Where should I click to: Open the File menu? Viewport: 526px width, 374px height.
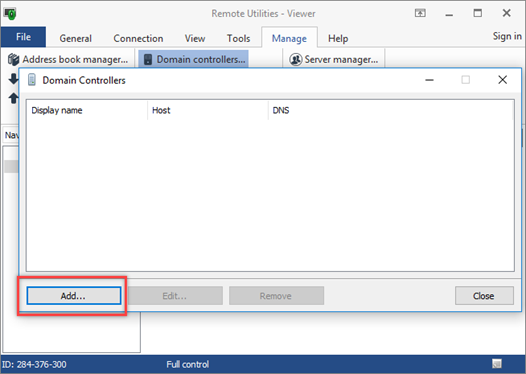[x=23, y=37]
